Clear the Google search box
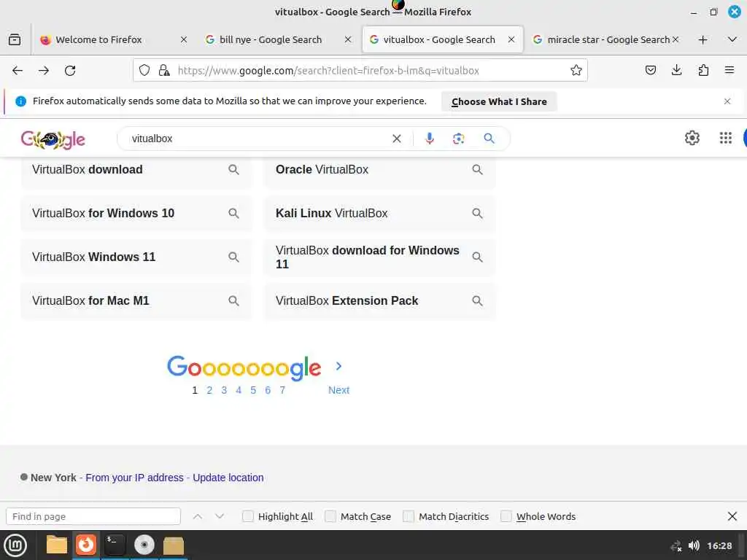 (396, 139)
